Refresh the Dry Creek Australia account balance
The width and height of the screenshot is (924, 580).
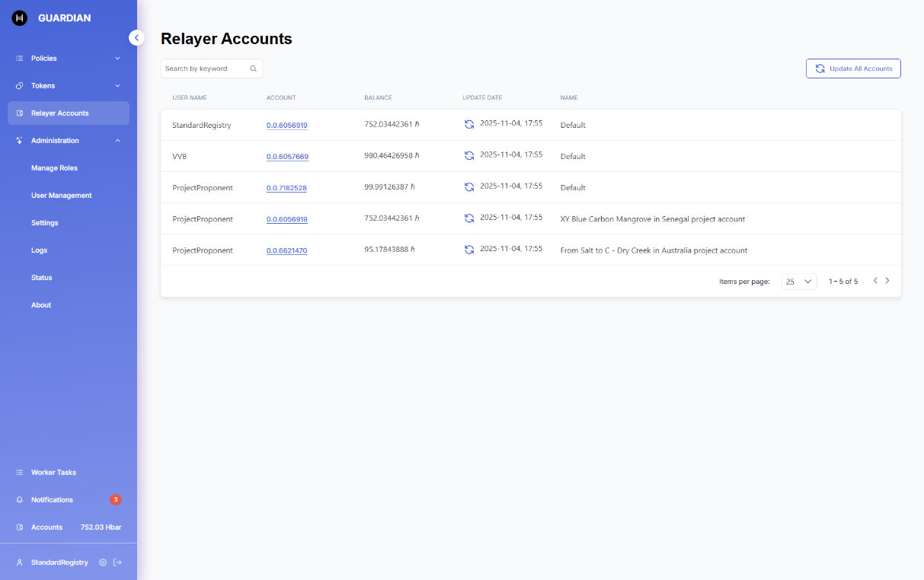pyautogui.click(x=469, y=250)
